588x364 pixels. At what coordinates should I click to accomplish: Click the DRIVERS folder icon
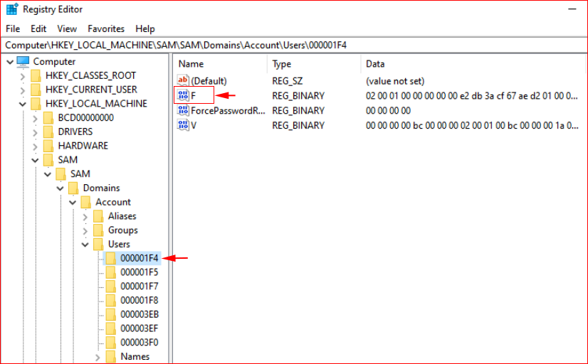(x=48, y=132)
